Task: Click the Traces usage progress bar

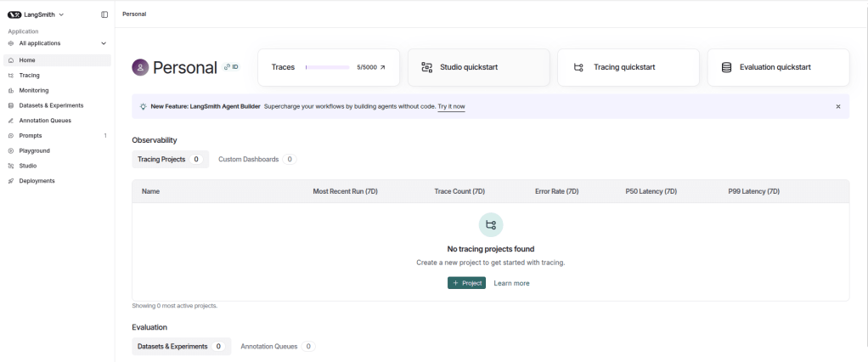Action: pyautogui.click(x=327, y=67)
